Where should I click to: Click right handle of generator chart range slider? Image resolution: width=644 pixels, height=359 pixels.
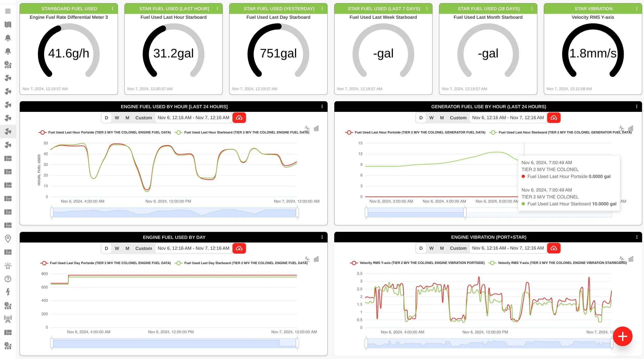(465, 213)
